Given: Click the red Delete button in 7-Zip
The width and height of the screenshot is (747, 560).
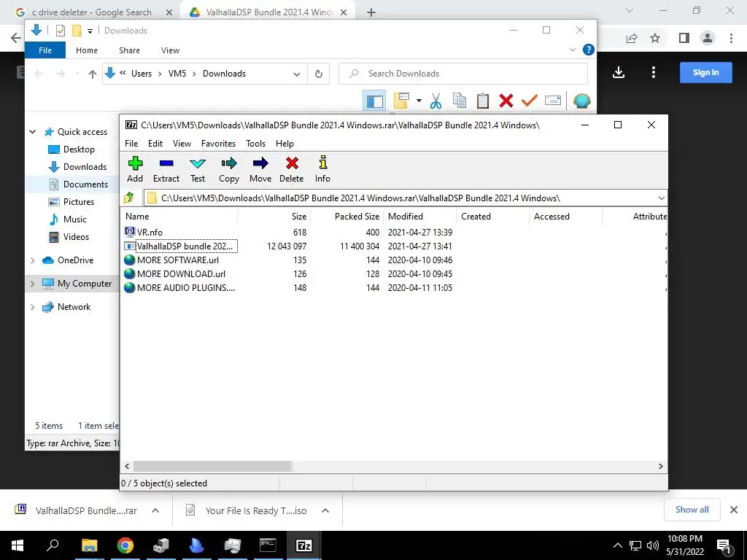Looking at the screenshot, I should click(x=292, y=169).
